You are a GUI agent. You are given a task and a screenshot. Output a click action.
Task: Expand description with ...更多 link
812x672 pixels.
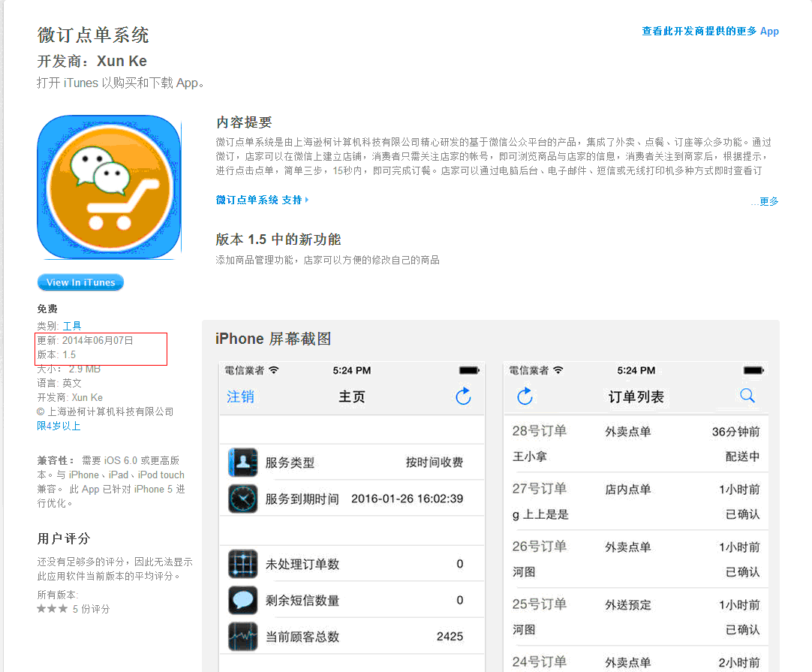[x=765, y=201]
